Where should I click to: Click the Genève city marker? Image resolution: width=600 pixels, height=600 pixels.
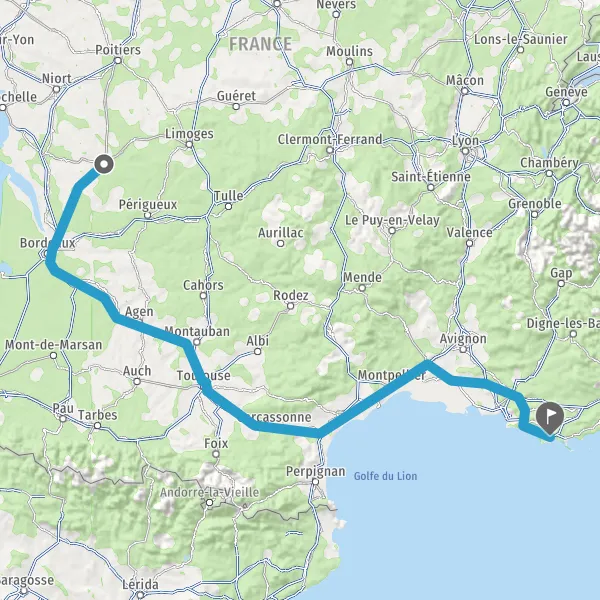click(x=566, y=103)
